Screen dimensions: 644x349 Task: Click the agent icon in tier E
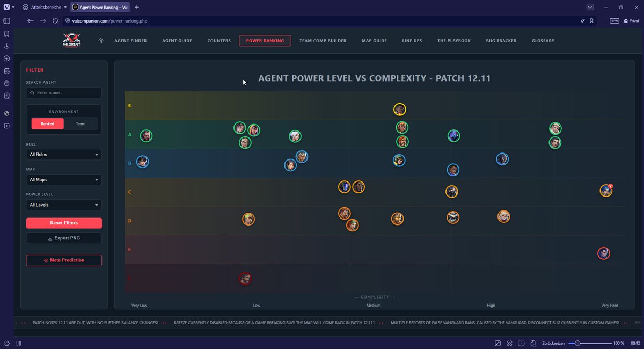tap(604, 253)
